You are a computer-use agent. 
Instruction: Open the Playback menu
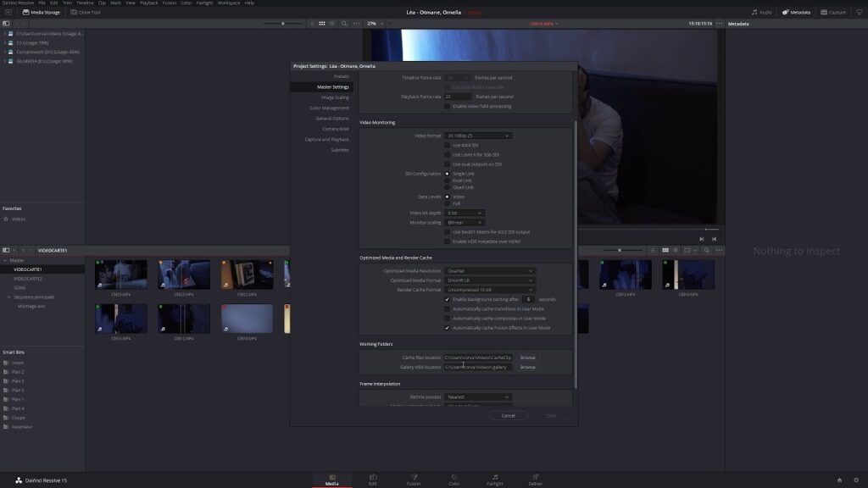(x=148, y=3)
